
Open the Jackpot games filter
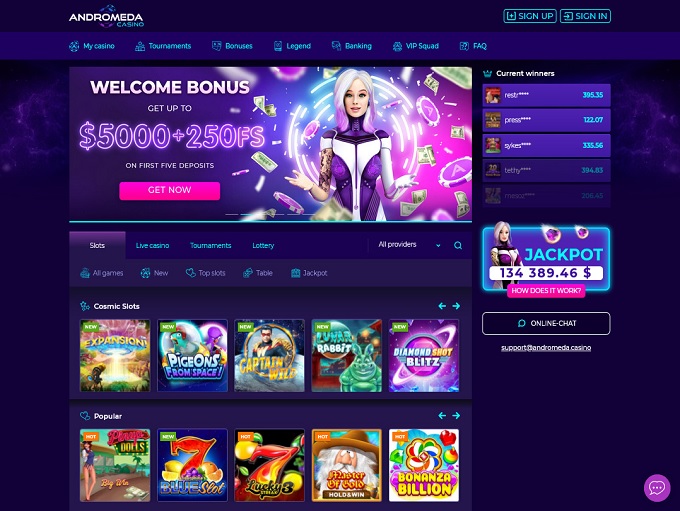click(x=309, y=273)
